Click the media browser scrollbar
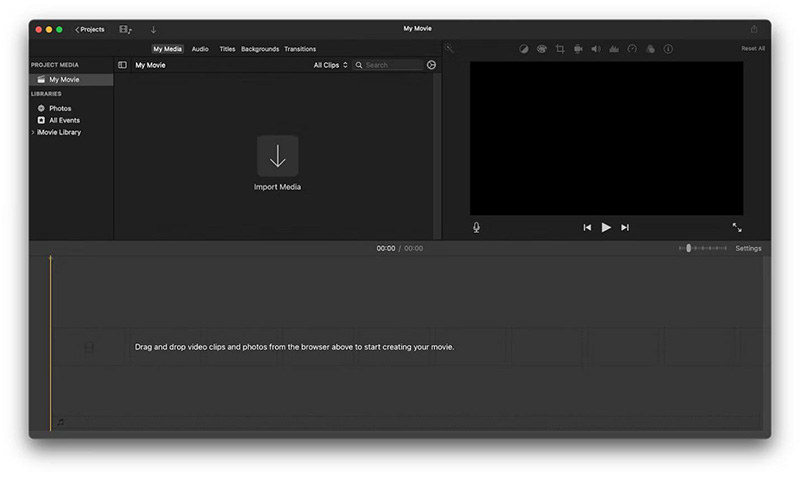 coord(437,156)
